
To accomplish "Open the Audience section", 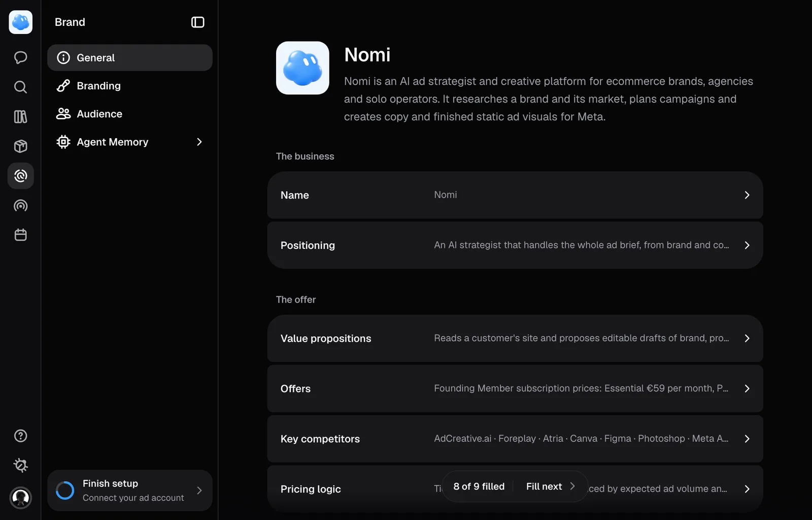I will coord(130,114).
